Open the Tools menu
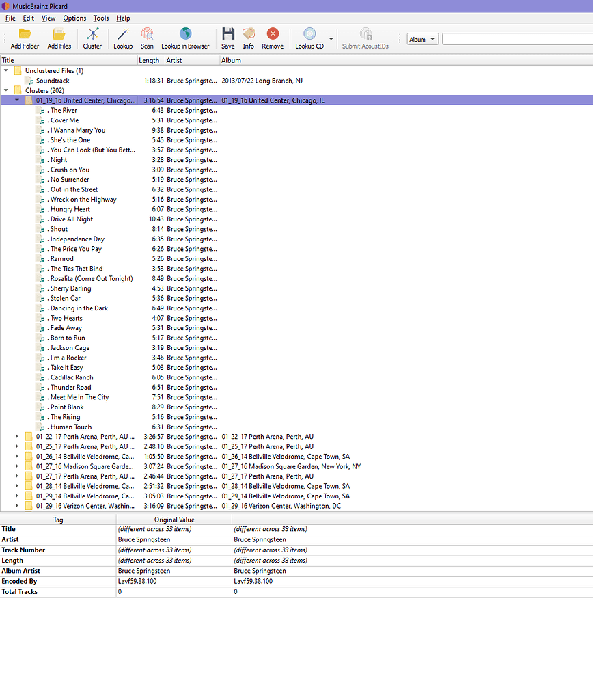 pyautogui.click(x=100, y=18)
